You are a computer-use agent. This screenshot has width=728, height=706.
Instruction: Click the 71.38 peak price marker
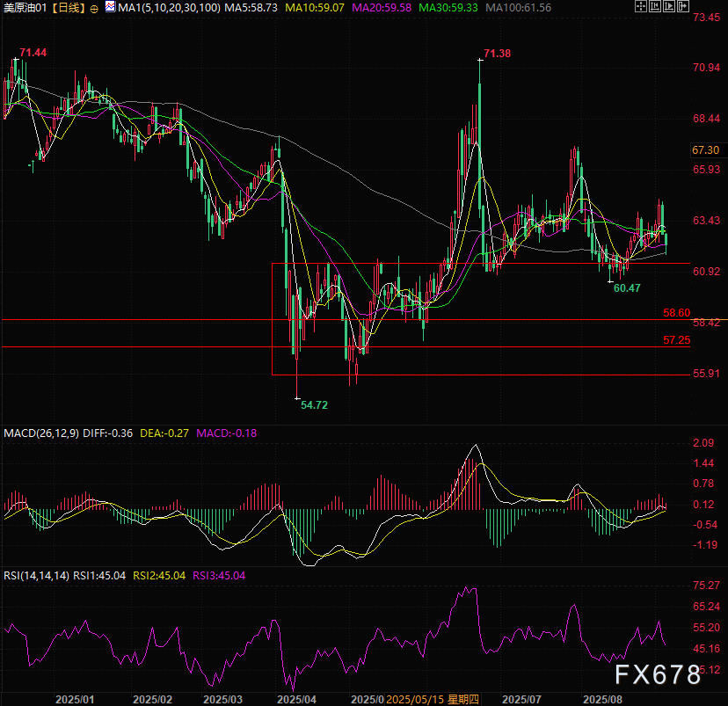pyautogui.click(x=498, y=54)
